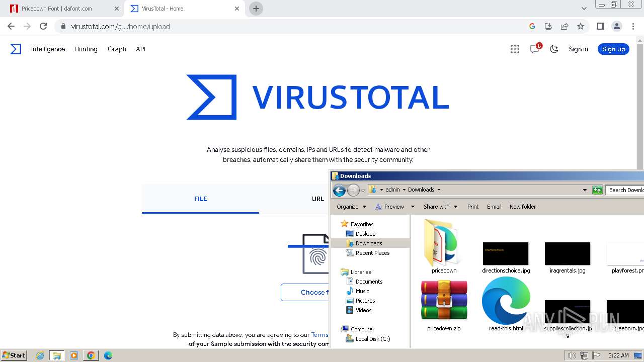
Task: Close the Pricedown Font dafont tab
Action: tap(117, 9)
